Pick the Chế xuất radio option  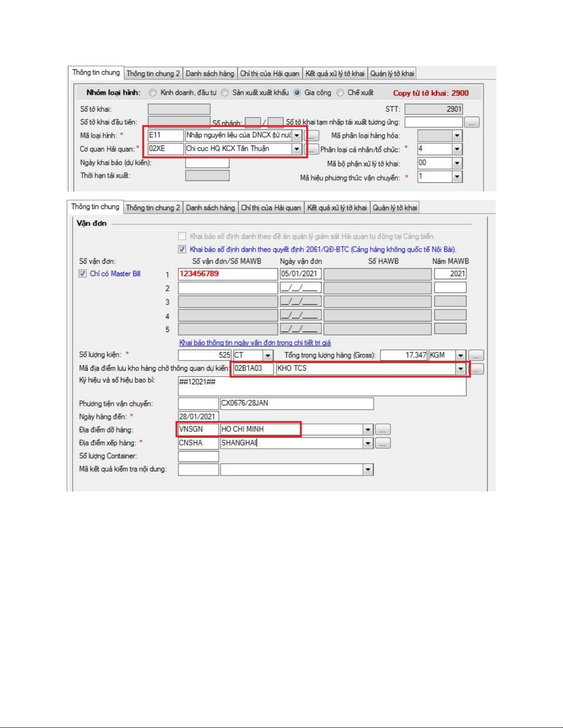[x=340, y=93]
